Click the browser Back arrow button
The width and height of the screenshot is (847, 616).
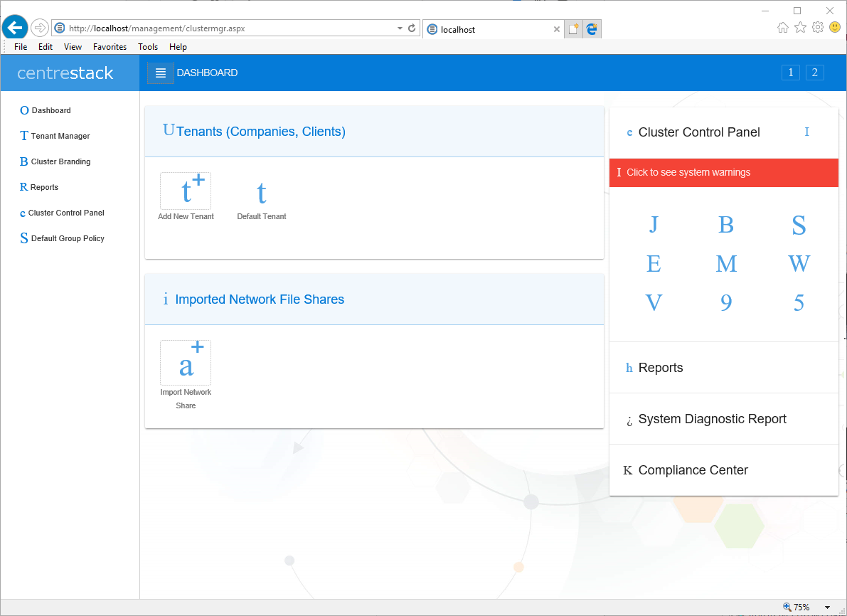(15, 28)
